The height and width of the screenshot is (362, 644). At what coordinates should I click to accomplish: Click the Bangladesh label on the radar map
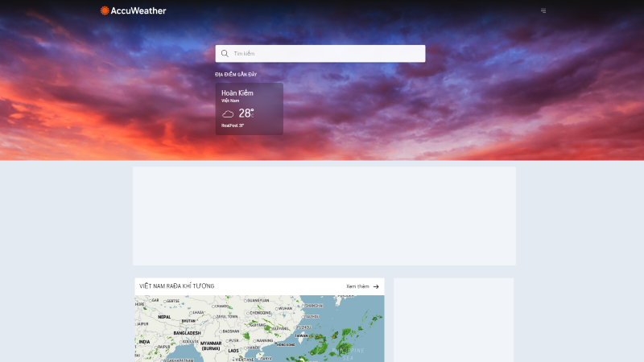(188, 333)
